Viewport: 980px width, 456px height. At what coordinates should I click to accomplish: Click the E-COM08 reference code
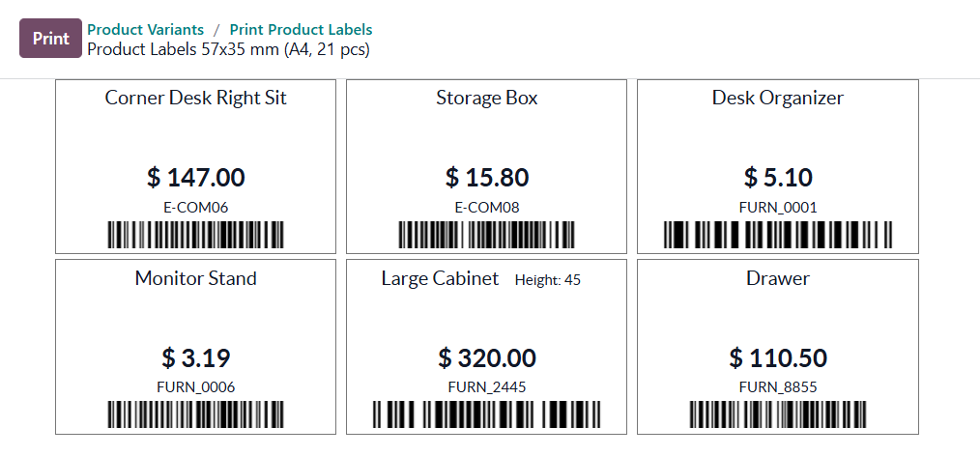coord(487,207)
